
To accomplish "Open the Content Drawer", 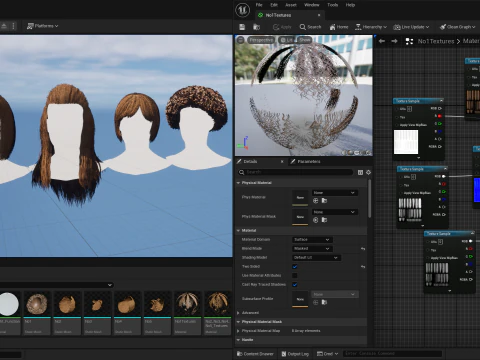I will [255, 354].
